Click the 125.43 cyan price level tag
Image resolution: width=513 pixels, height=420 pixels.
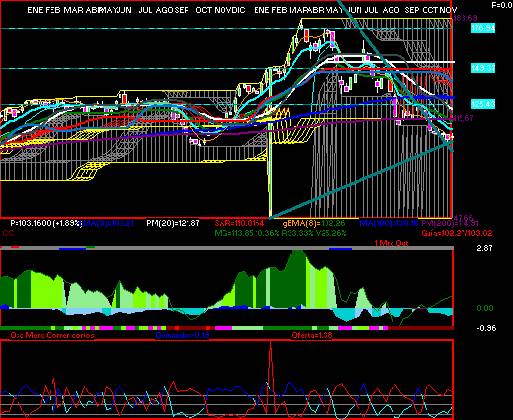[x=483, y=104]
